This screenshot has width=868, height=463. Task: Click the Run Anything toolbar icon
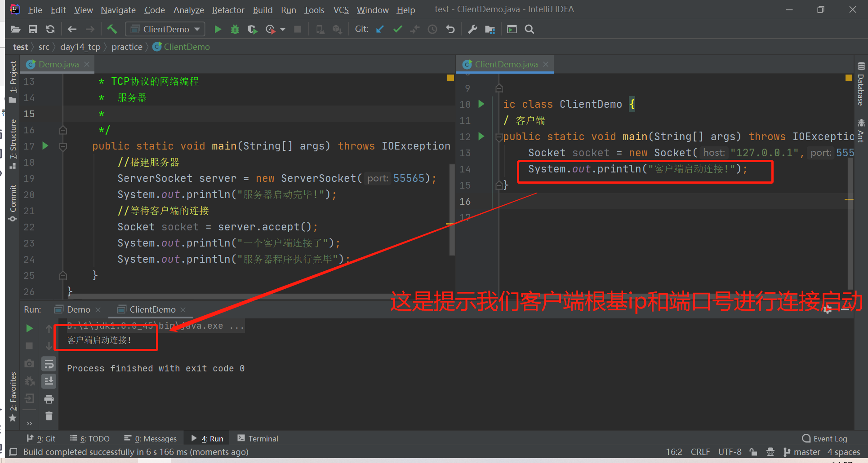512,30
